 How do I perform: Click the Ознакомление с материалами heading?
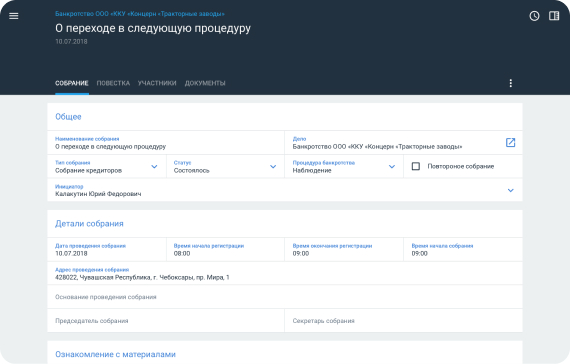(115, 354)
